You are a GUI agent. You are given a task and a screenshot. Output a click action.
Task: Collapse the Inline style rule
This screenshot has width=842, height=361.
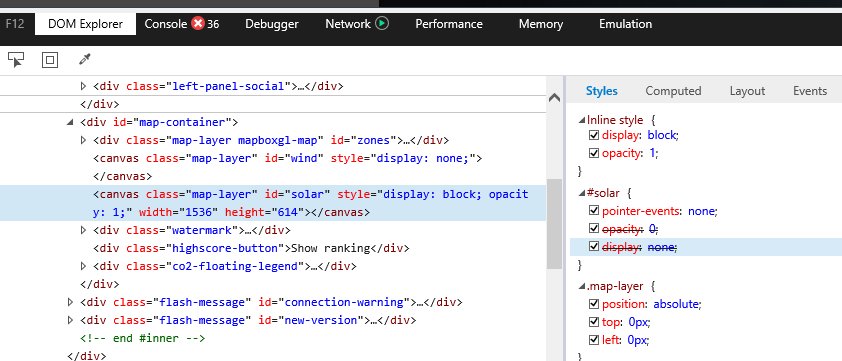(582, 120)
